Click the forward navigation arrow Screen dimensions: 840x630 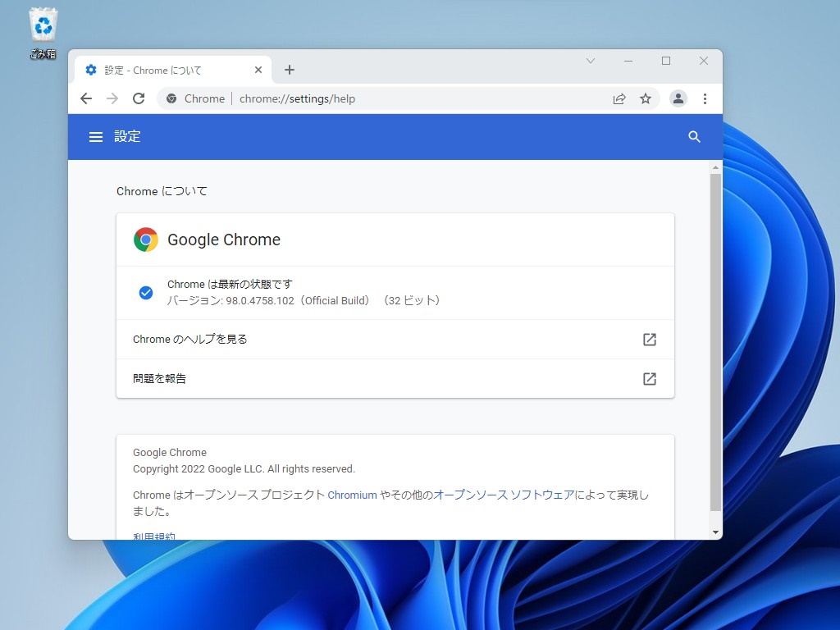click(x=112, y=98)
